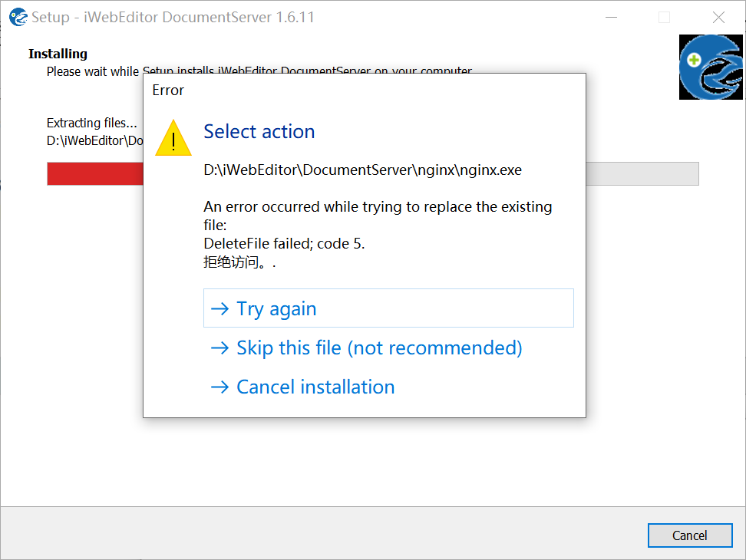Click the arrow icon beside Try again
Viewport: 746px width, 560px height.
click(220, 308)
